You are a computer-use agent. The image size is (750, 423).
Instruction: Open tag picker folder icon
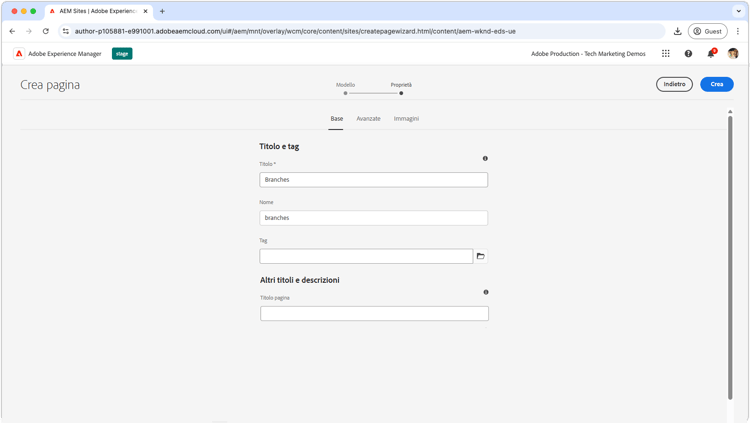pos(481,256)
